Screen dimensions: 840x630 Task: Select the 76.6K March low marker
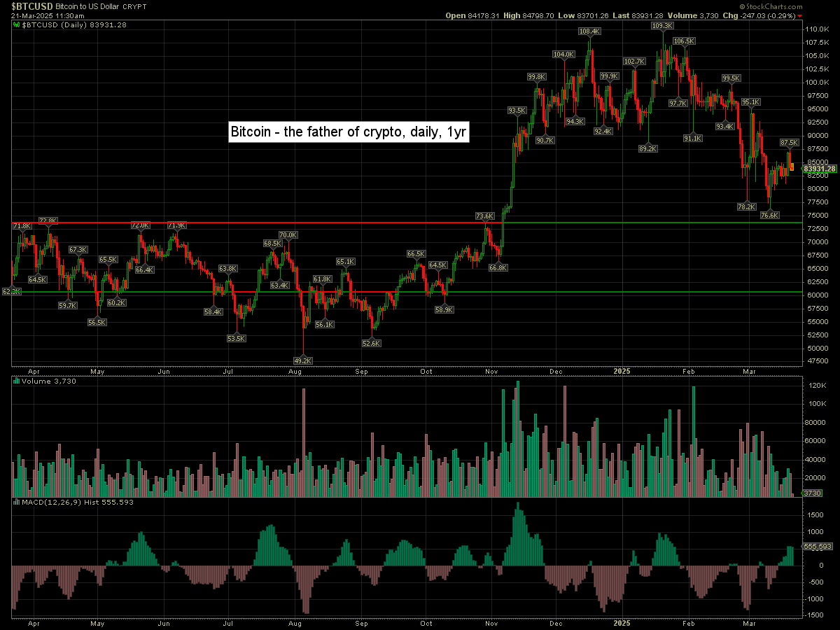pos(769,216)
